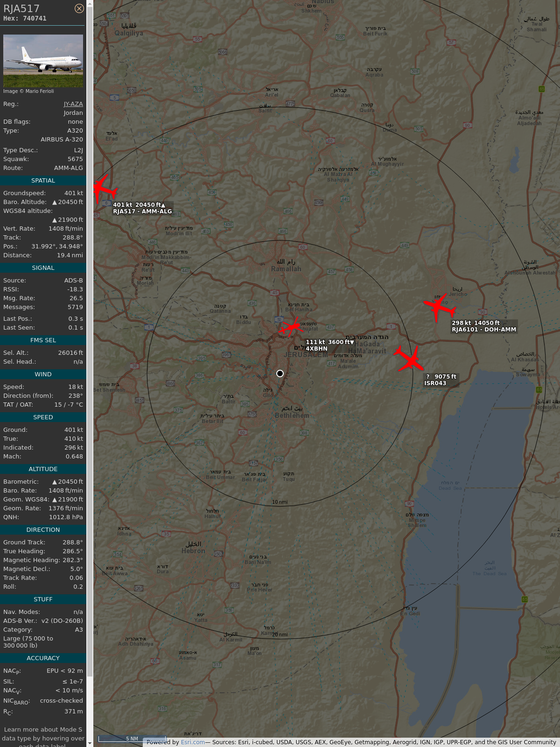This screenshot has width=560, height=747.
Task: Click the 5 NM map scale bar
Action: [x=132, y=739]
